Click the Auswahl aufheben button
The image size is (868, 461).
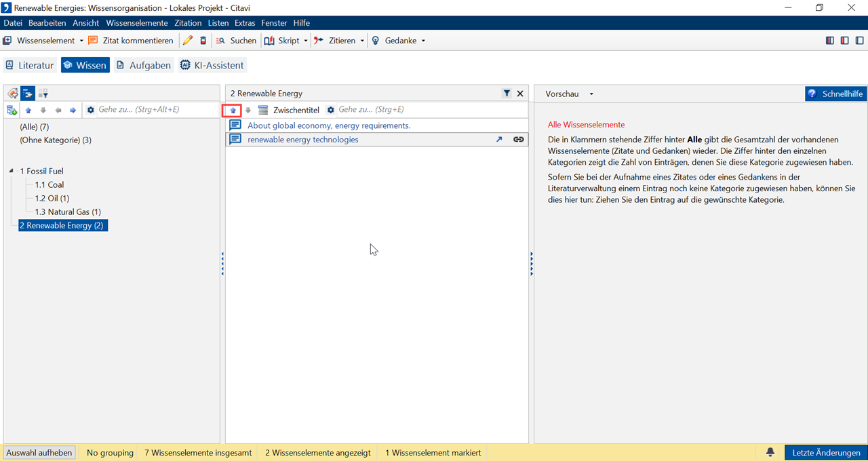tap(39, 453)
